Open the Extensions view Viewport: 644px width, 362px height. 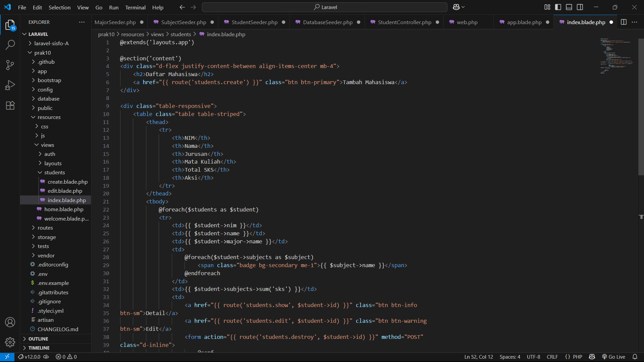(x=10, y=106)
